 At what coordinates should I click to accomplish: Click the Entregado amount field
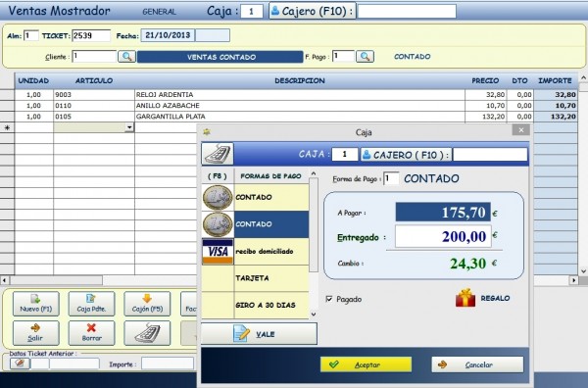coord(443,236)
